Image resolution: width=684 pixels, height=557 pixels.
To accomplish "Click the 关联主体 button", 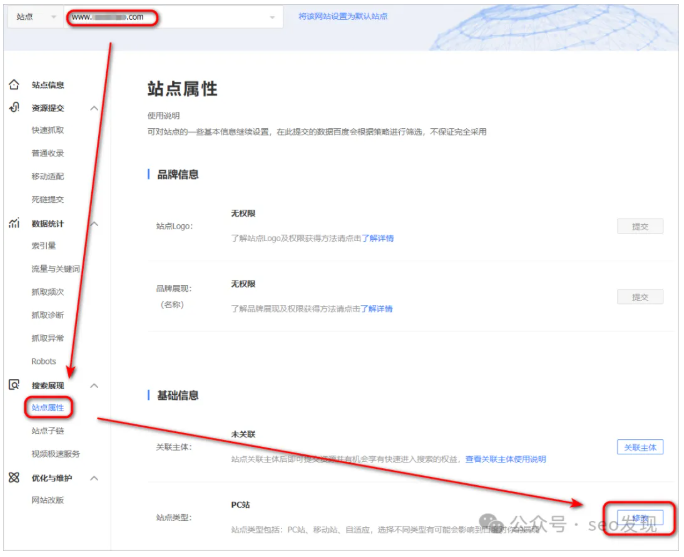I will 640,447.
